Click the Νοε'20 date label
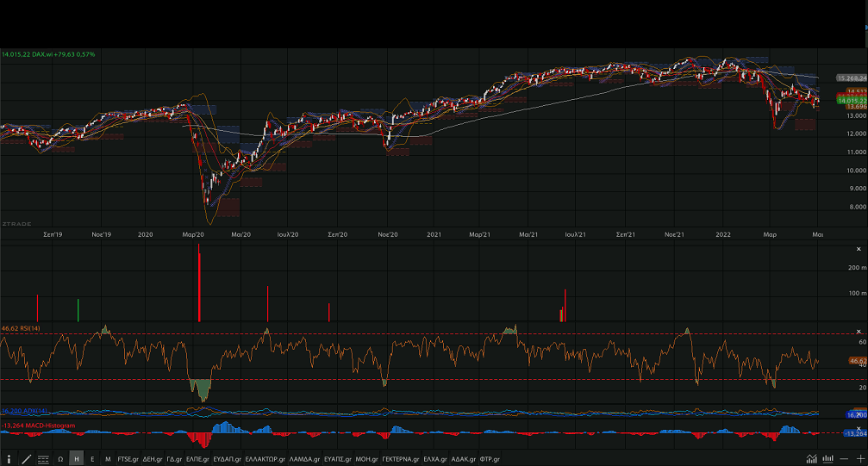Image resolution: width=868 pixels, height=466 pixels. pyautogui.click(x=388, y=234)
